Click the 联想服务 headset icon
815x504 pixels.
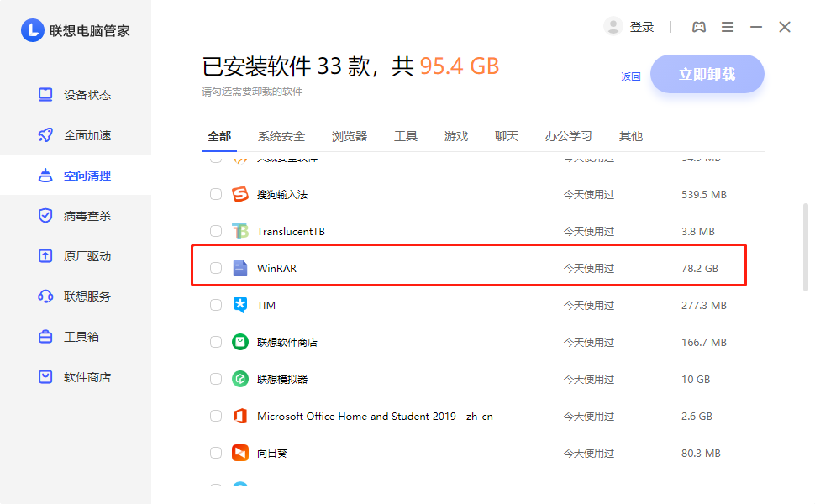tap(45, 297)
